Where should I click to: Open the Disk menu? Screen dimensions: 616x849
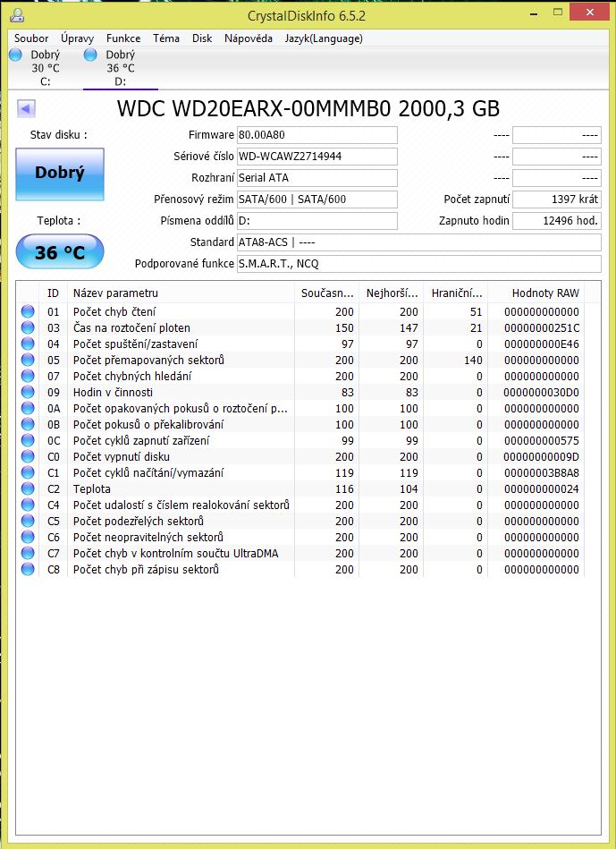tap(202, 38)
